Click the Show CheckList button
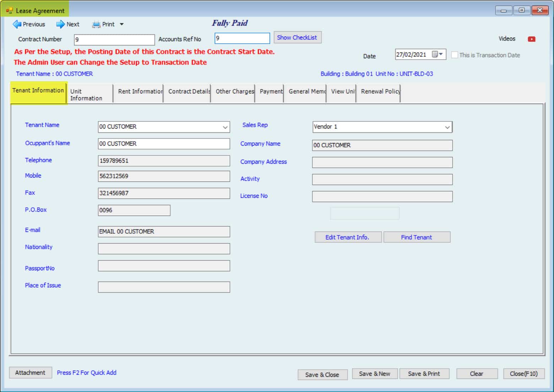The image size is (554, 392). pos(297,38)
